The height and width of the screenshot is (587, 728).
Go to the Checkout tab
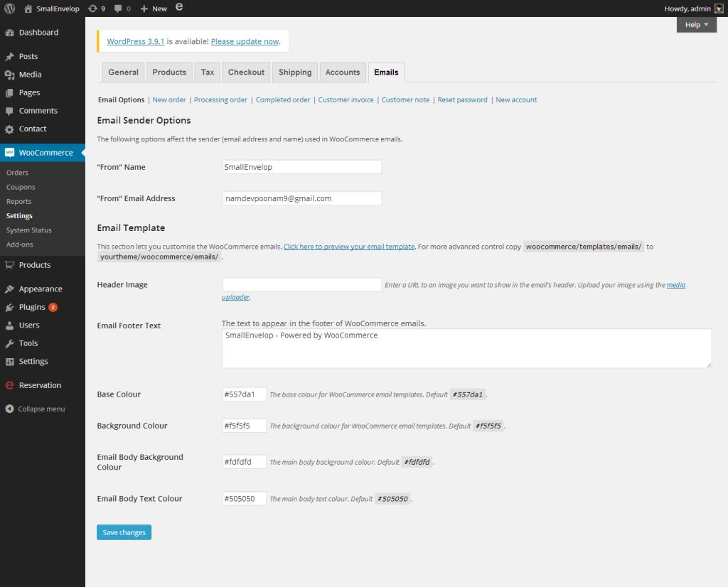(246, 72)
